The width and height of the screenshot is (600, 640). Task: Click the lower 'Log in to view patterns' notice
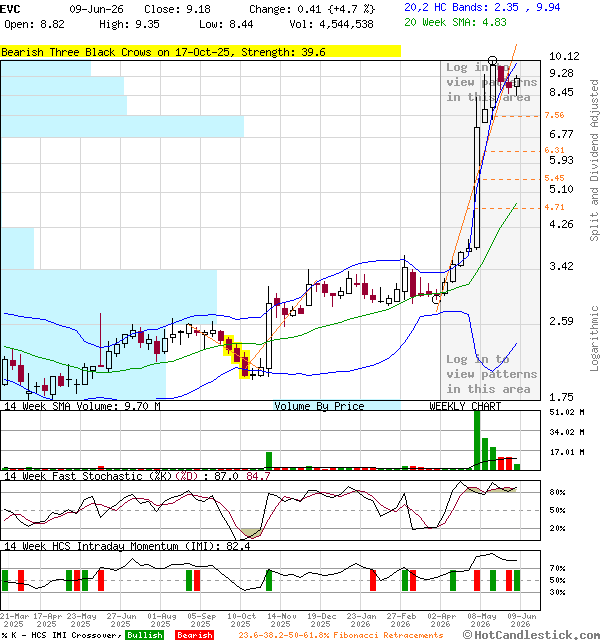tap(491, 374)
